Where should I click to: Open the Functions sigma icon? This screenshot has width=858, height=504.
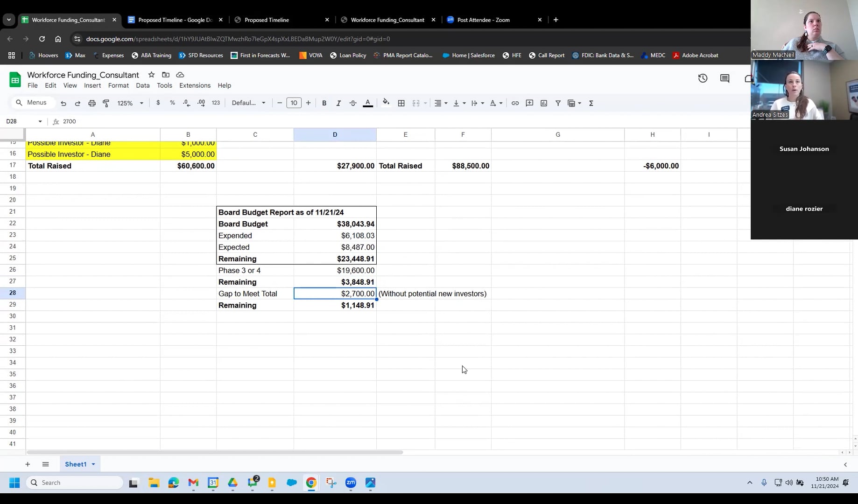(x=591, y=103)
